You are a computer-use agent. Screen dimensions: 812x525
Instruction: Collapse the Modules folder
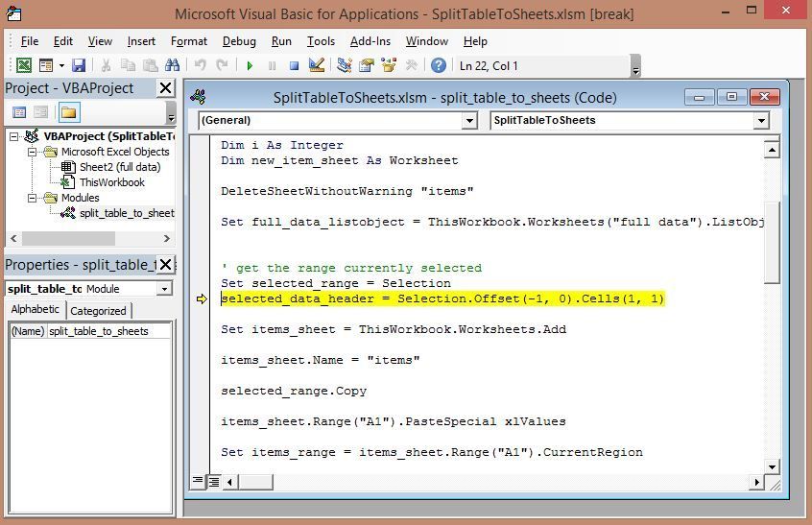coord(32,199)
